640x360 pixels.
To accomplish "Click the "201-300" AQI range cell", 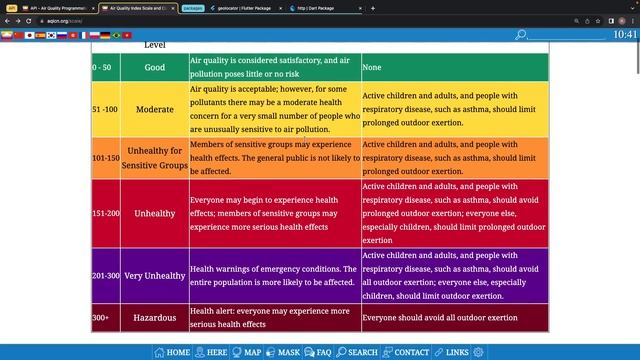I will (106, 276).
